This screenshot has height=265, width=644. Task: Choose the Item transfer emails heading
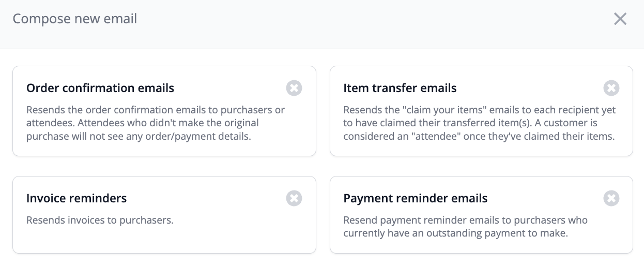[x=400, y=89]
